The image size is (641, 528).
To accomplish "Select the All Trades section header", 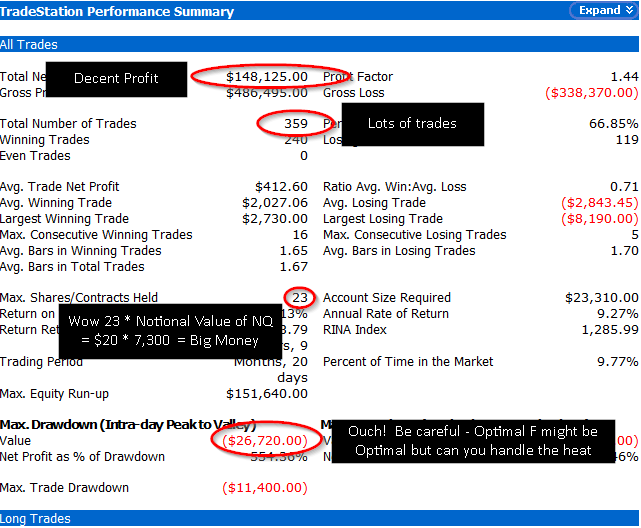I will pyautogui.click(x=29, y=45).
